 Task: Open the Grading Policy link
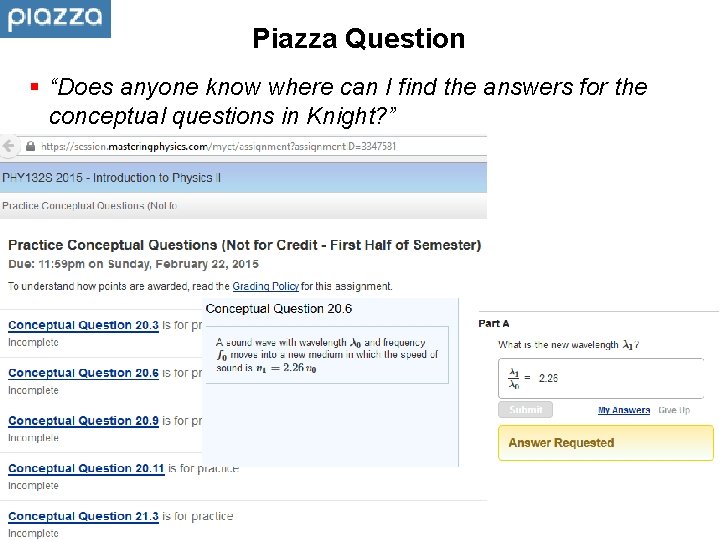[x=265, y=286]
